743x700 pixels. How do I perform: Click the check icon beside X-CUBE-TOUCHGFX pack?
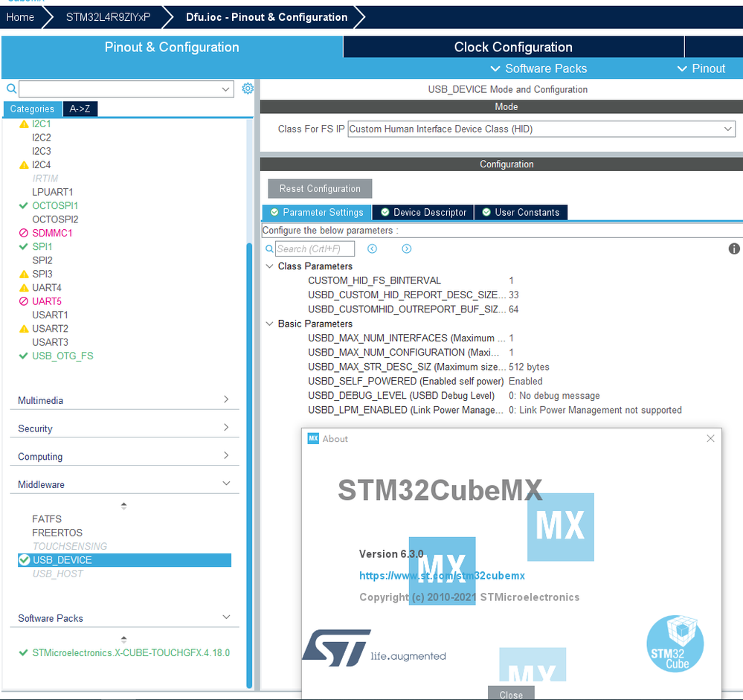click(23, 652)
